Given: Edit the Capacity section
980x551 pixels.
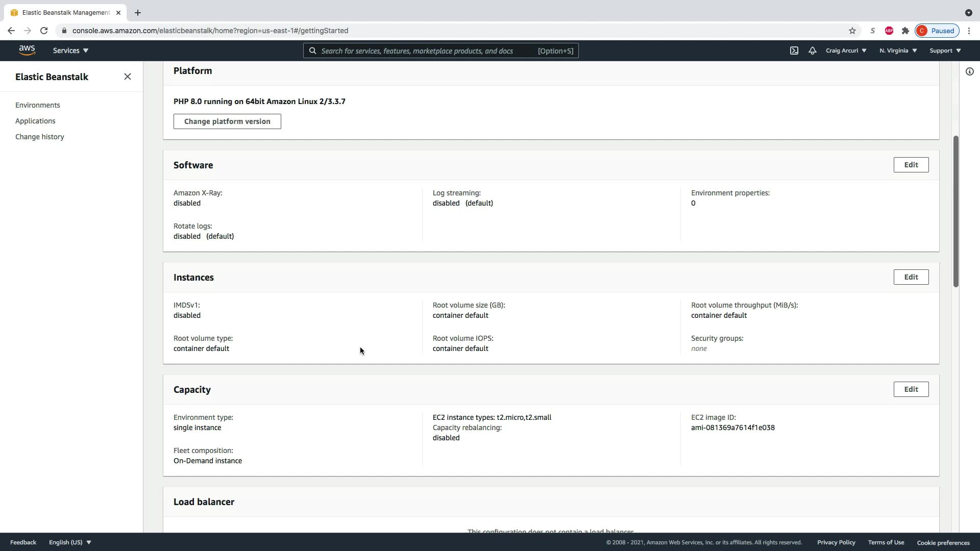Looking at the screenshot, I should click(911, 389).
